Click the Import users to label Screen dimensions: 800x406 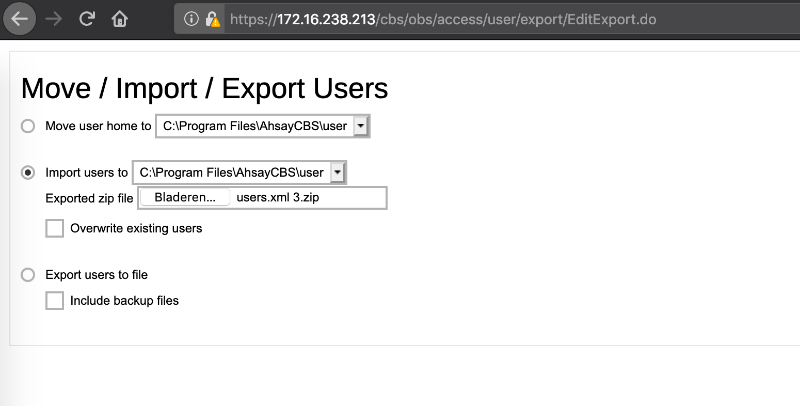87,172
